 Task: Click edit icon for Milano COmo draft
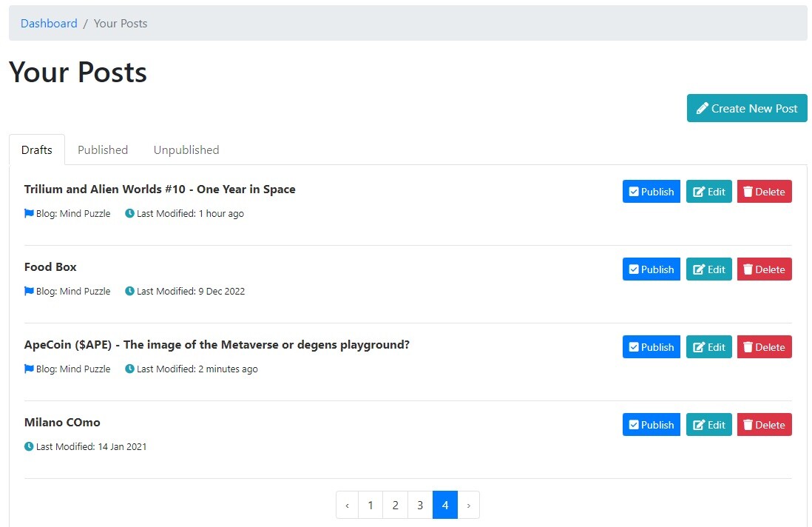699,425
